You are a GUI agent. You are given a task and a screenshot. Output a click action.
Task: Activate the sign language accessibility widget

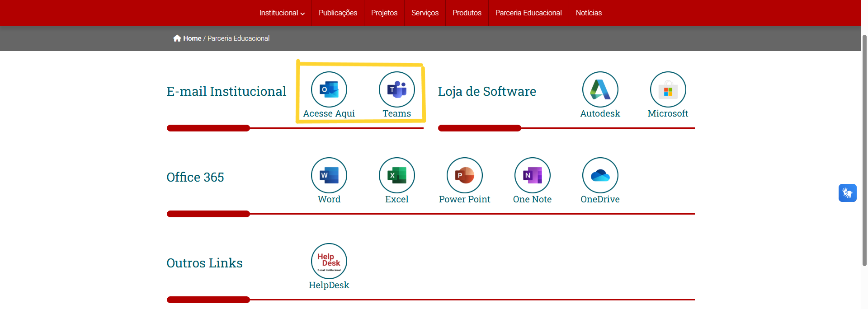click(847, 193)
